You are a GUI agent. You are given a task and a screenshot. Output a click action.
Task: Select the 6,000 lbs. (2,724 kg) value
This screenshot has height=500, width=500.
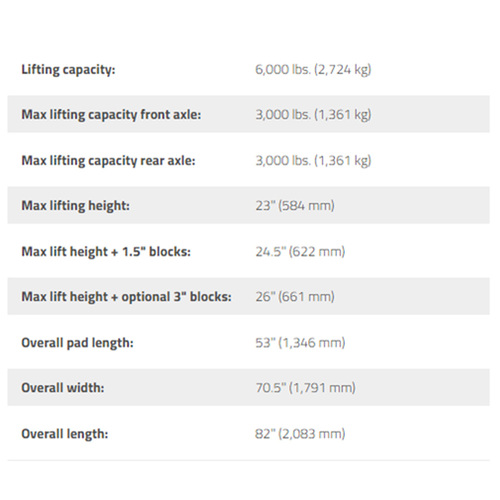[313, 70]
